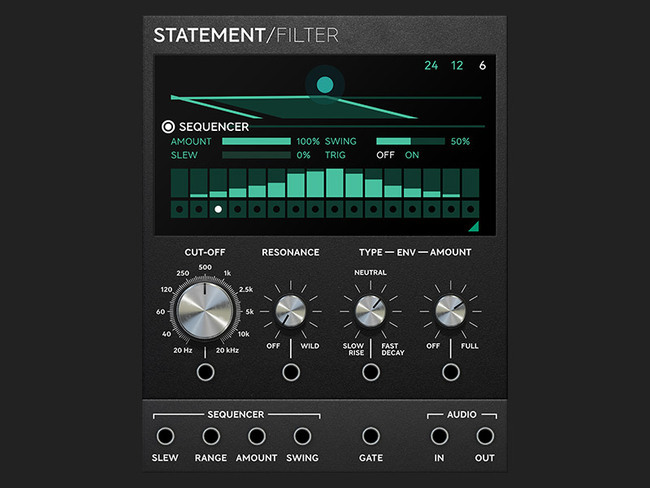
Task: Click the NEUTRAL label above ENV knob
Action: point(370,272)
